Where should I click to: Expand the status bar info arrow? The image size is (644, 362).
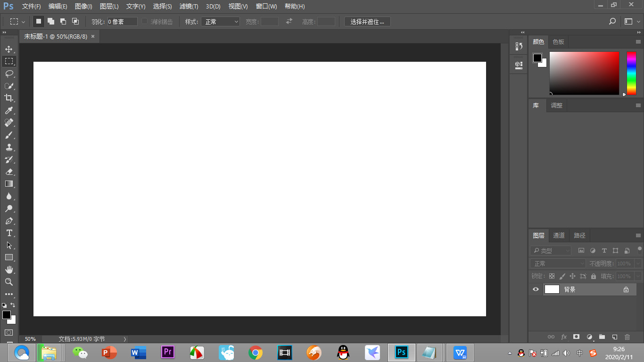(125, 339)
